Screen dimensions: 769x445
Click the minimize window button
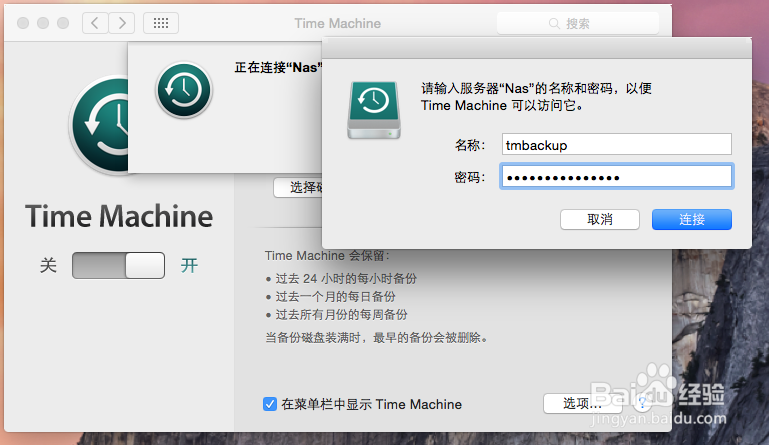[43, 23]
